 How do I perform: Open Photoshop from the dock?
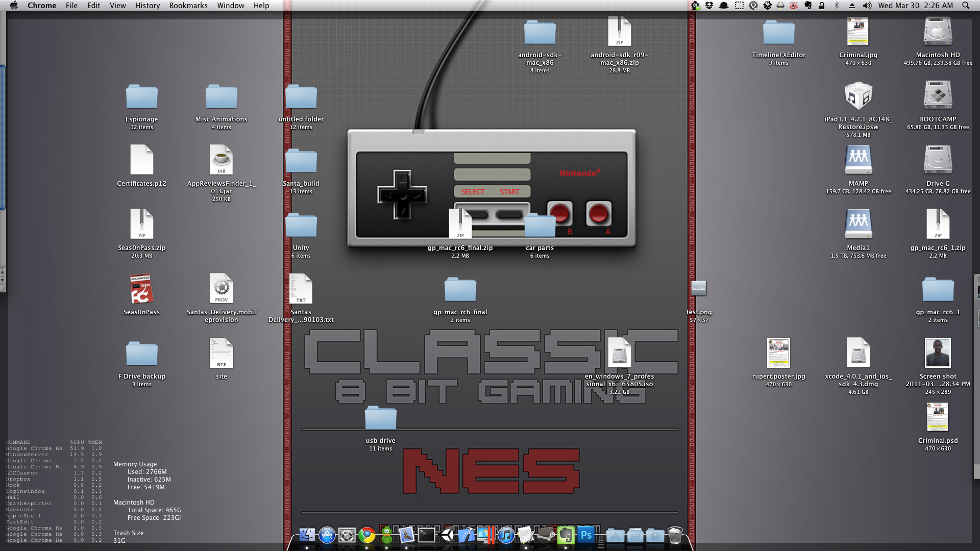coord(586,535)
